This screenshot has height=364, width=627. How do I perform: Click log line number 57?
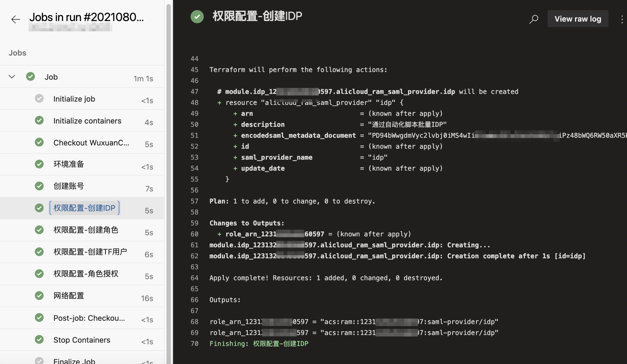(194, 201)
